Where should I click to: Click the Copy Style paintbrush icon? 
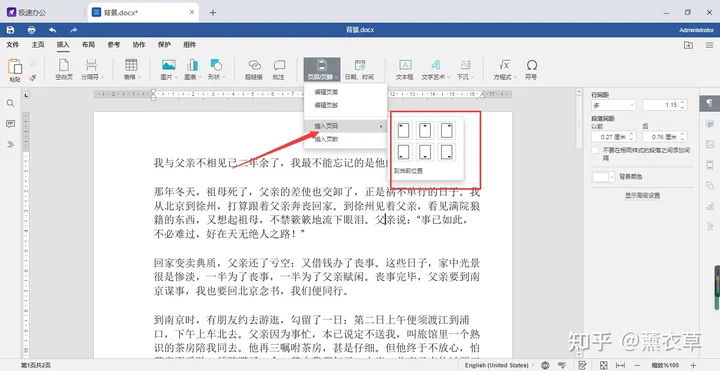(x=32, y=78)
